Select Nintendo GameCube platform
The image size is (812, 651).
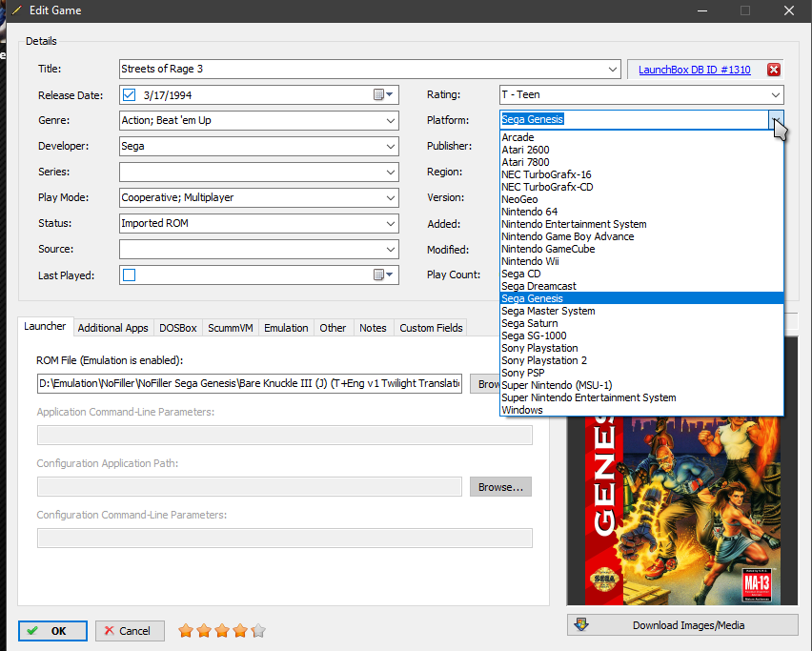(x=641, y=249)
